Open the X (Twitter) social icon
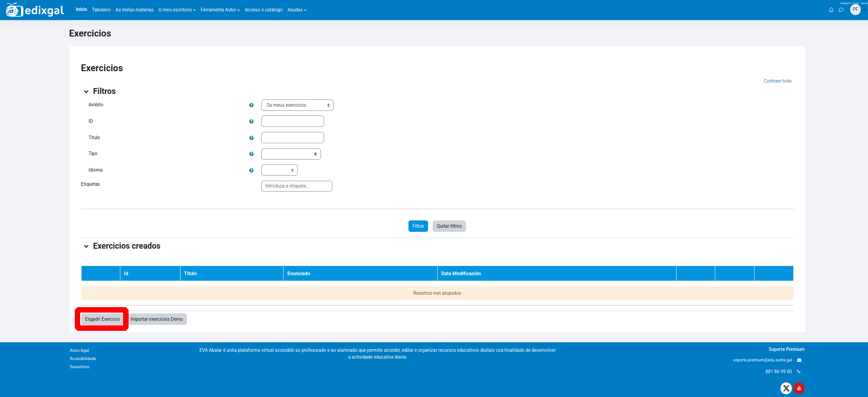Image resolution: width=868 pixels, height=397 pixels. [786, 388]
